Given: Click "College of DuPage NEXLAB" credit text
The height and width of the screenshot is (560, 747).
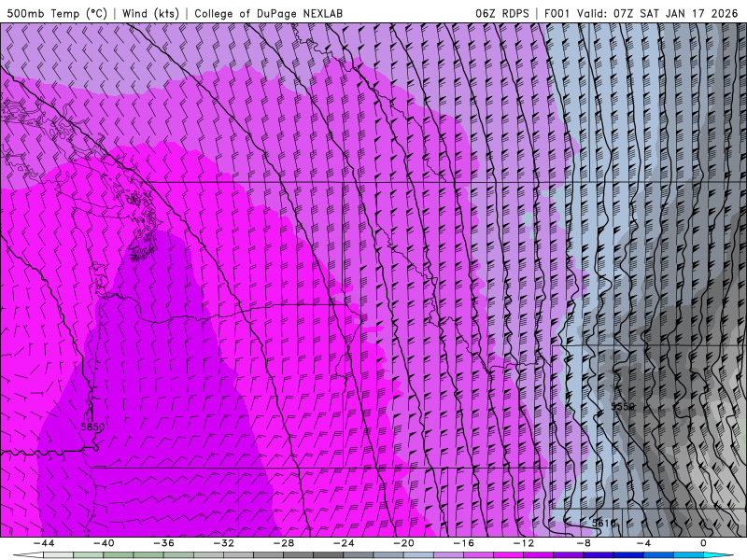Looking at the screenshot, I should (x=268, y=13).
